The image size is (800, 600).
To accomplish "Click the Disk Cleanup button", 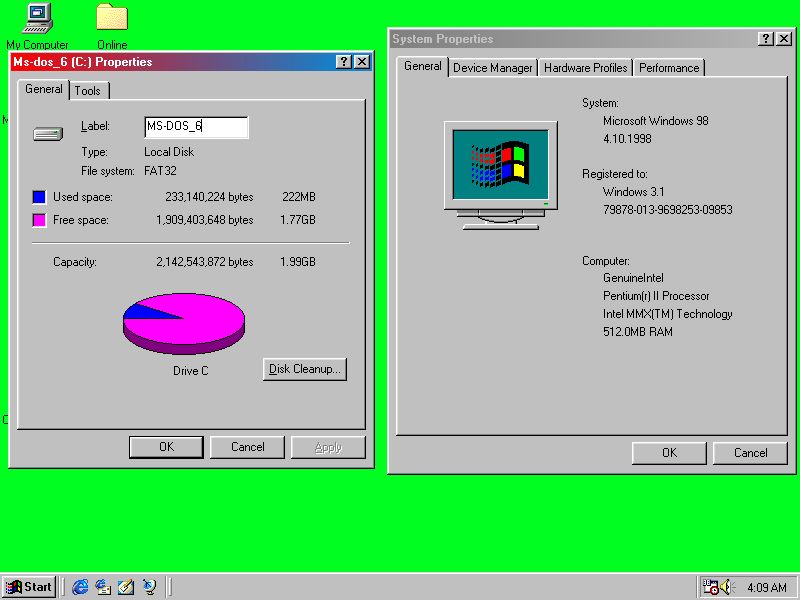I will pos(305,369).
